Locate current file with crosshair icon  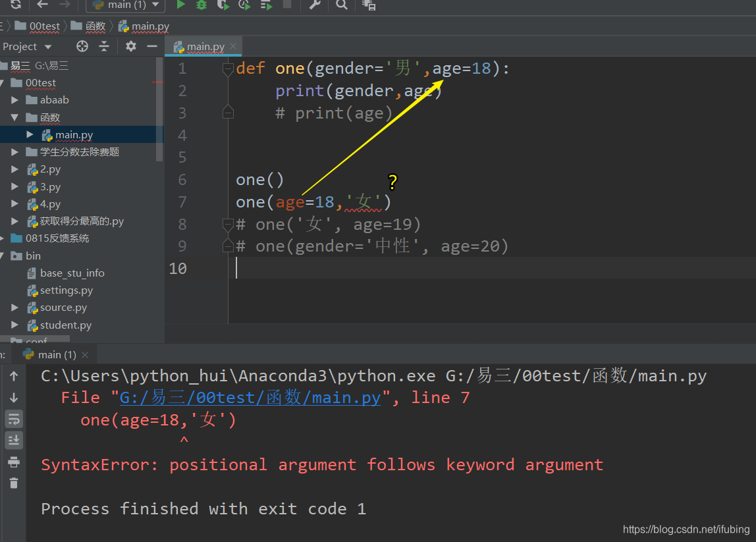click(82, 46)
